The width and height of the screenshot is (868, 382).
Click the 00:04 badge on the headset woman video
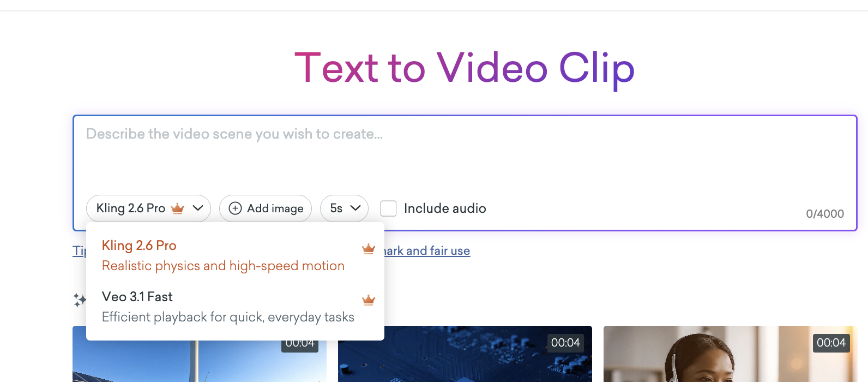831,343
